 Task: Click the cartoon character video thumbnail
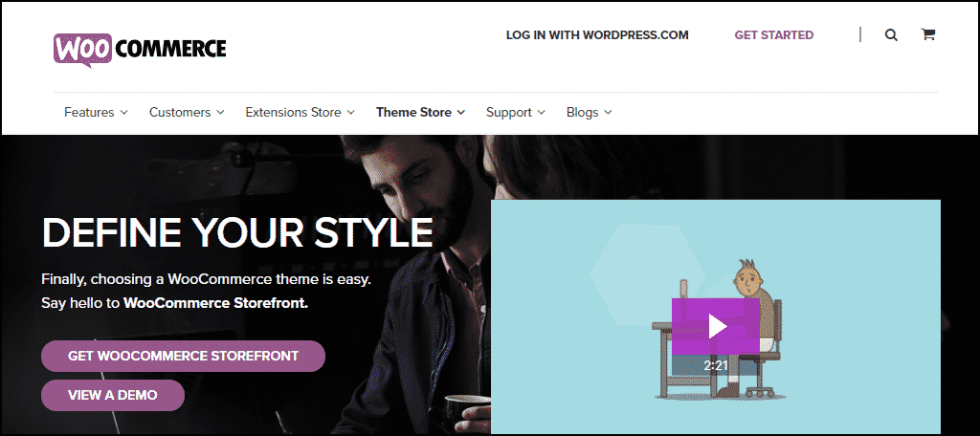pyautogui.click(x=716, y=316)
